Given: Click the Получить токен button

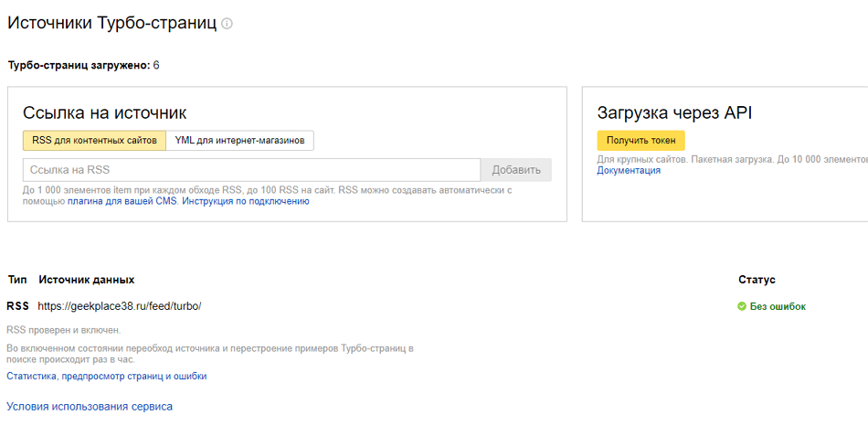Looking at the screenshot, I should 640,141.
